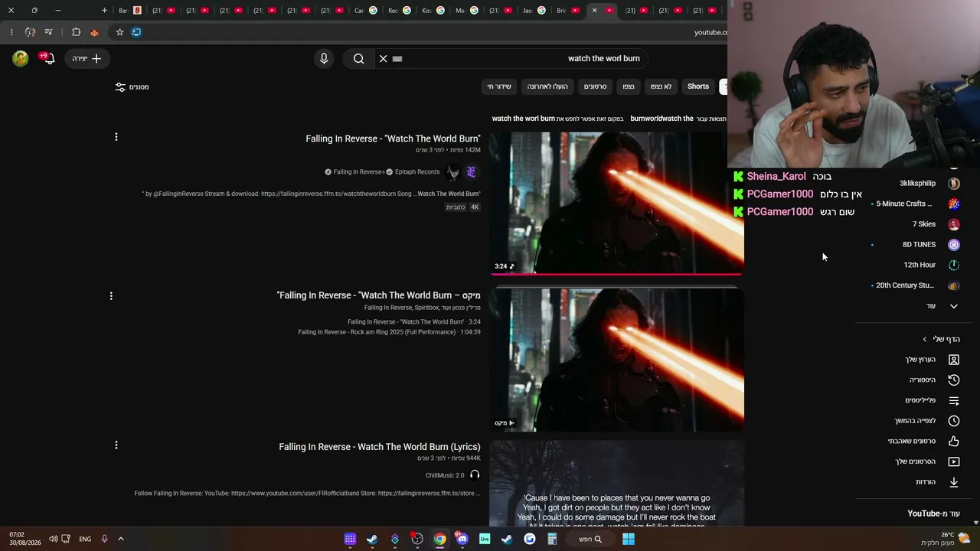Open the Falling In Reverse mix title
The image size is (980, 551).
click(379, 295)
